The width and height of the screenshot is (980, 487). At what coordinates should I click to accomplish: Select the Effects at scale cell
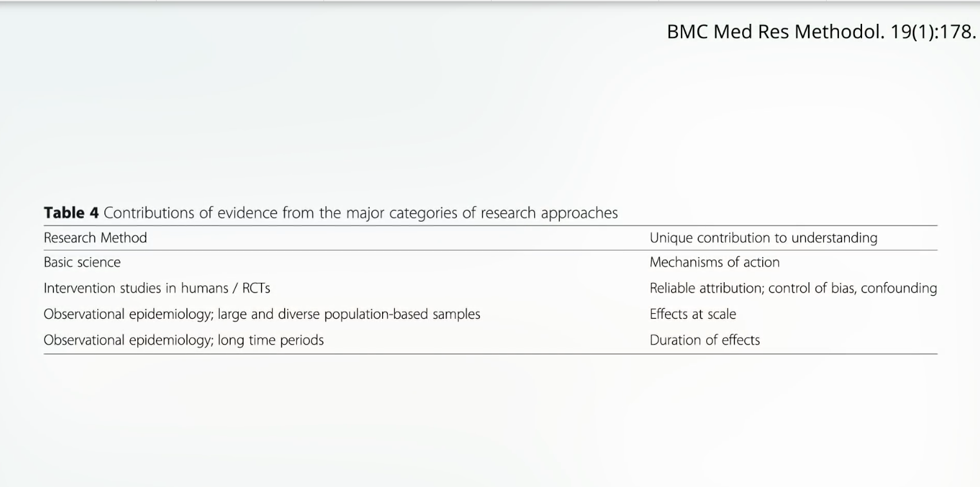(693, 314)
